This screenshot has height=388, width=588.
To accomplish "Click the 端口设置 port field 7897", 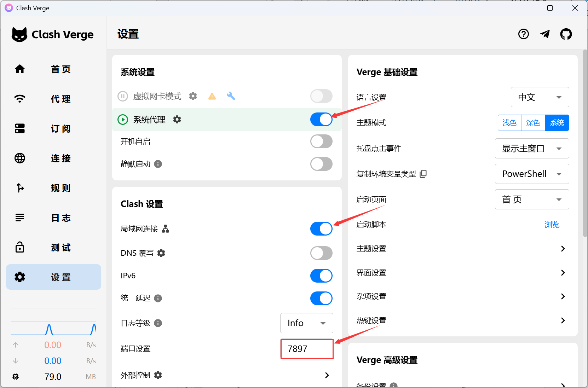I will [x=306, y=349].
